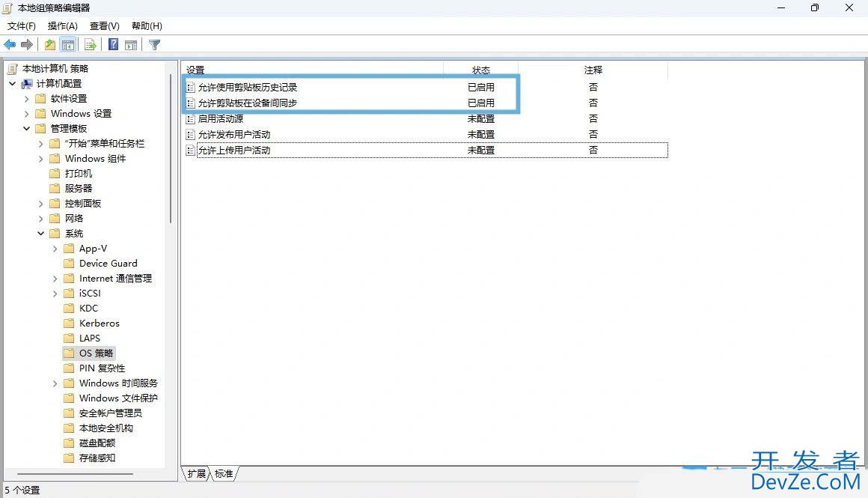Select the 服务器 tree folder

coord(78,189)
